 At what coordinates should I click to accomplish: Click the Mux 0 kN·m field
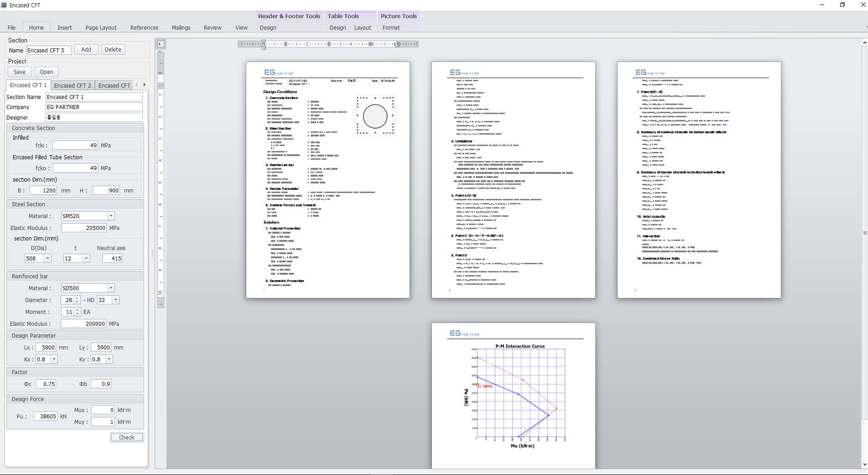click(x=103, y=410)
